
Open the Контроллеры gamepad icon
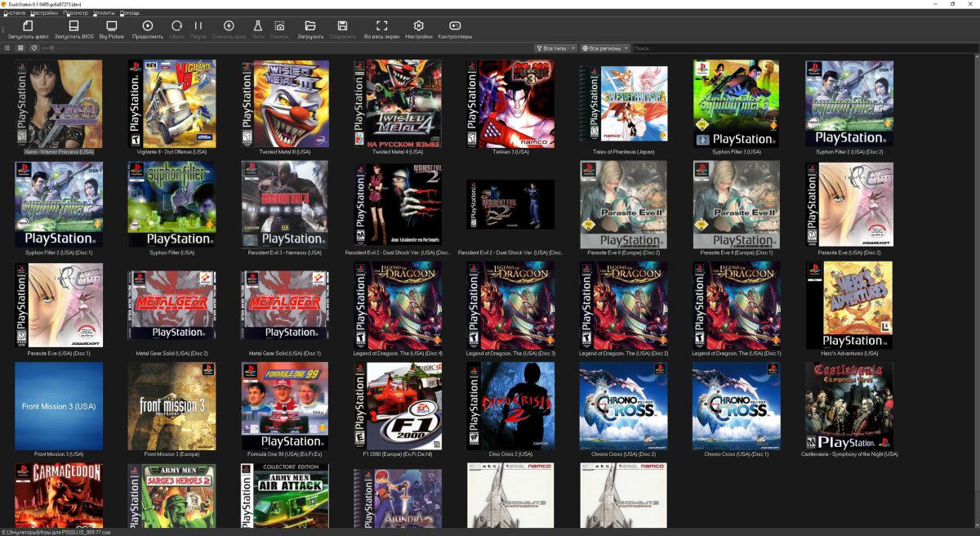(x=455, y=26)
